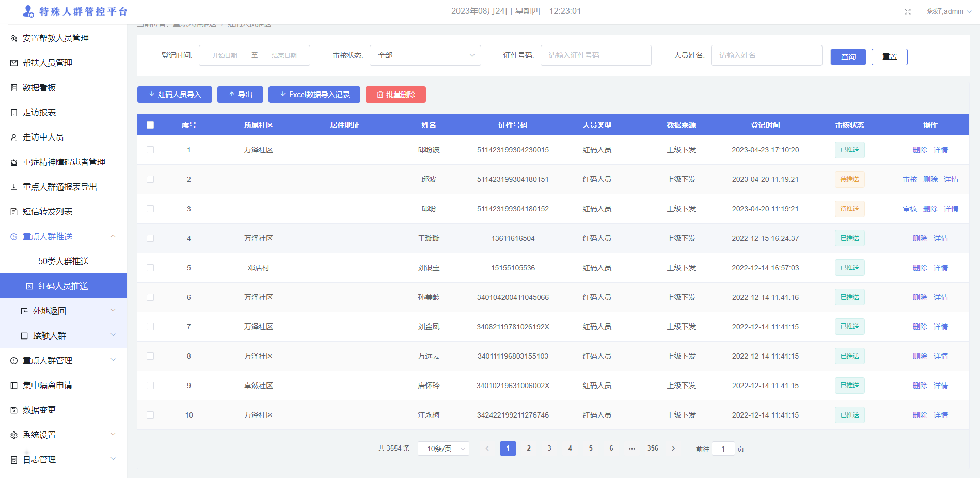980x478 pixels.
Task: Expand the 接触人群 submenu arrow
Action: [113, 335]
